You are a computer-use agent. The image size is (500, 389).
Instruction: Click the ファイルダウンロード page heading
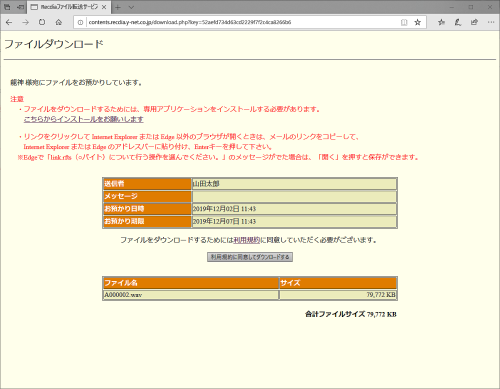click(x=54, y=44)
